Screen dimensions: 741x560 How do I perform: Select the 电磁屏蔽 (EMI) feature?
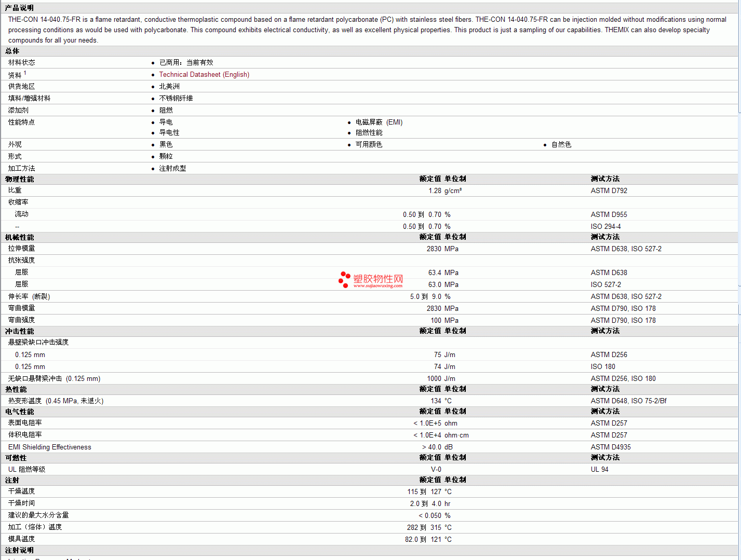(379, 122)
